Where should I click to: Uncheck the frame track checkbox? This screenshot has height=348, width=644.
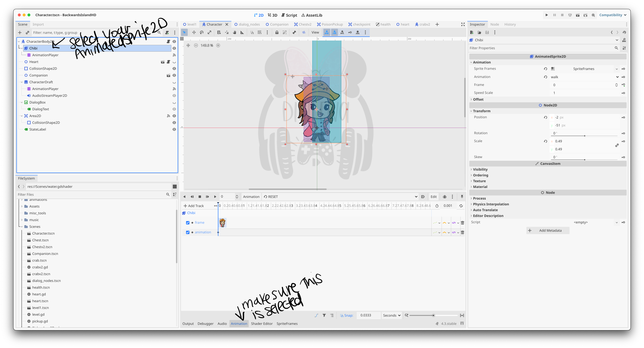tap(188, 223)
